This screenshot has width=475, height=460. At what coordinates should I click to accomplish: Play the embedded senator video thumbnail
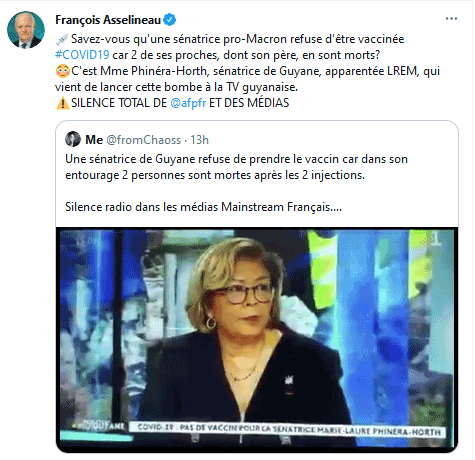click(x=257, y=339)
